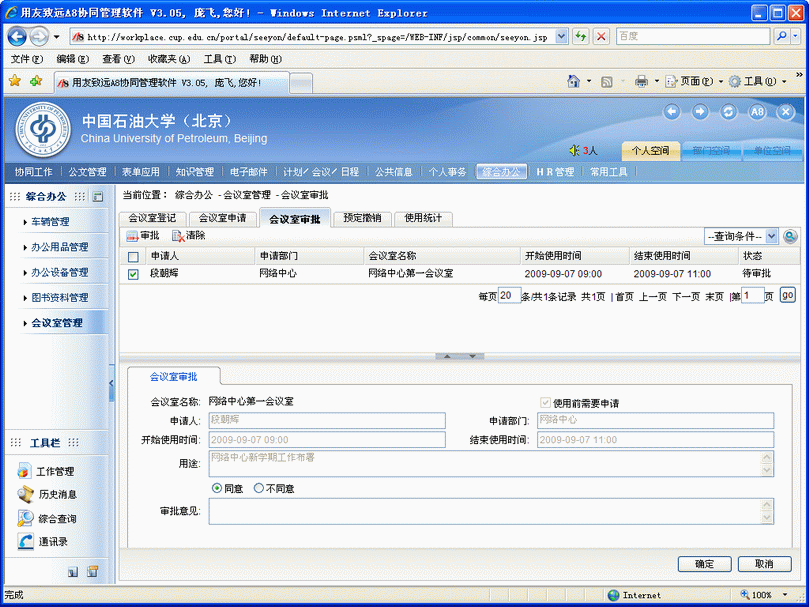Click the online users speaker icon
This screenshot has width=809, height=607.
[575, 151]
